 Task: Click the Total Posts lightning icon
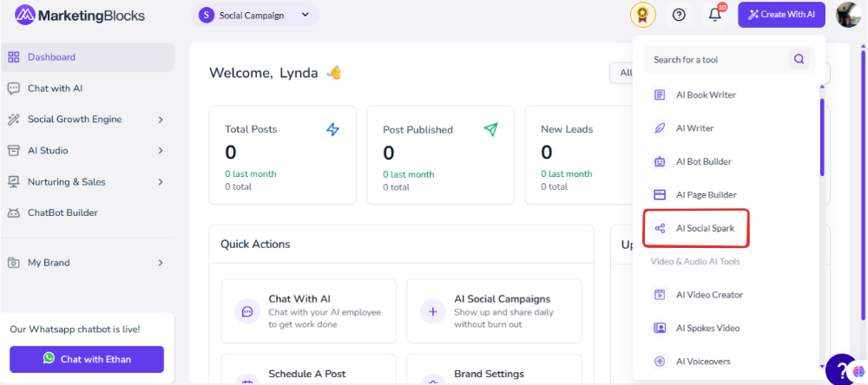tap(332, 129)
